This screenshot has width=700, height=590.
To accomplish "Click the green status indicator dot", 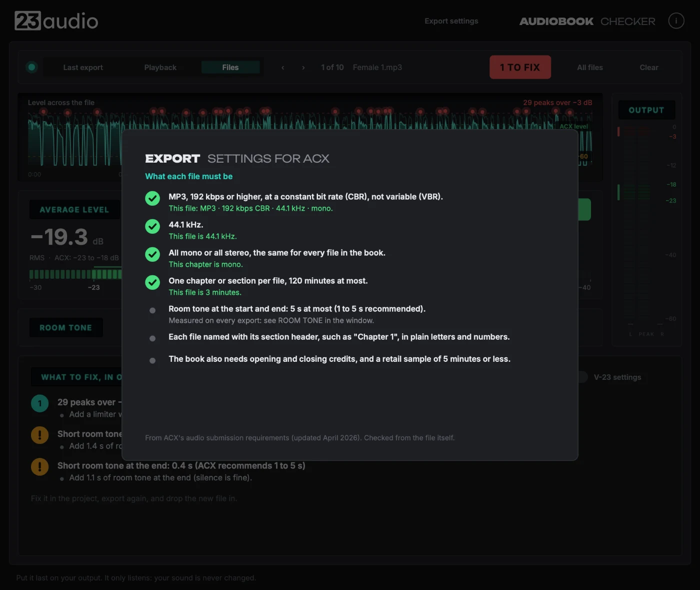I will pyautogui.click(x=32, y=67).
